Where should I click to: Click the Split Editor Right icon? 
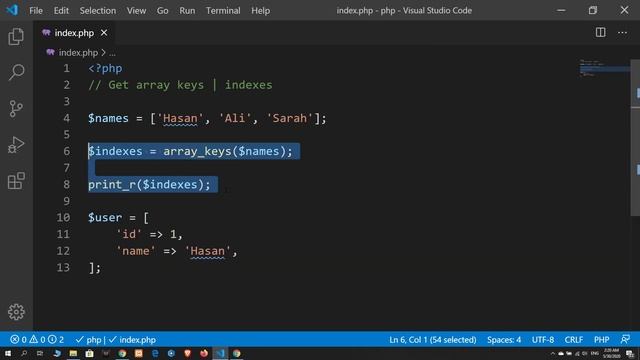click(x=600, y=32)
